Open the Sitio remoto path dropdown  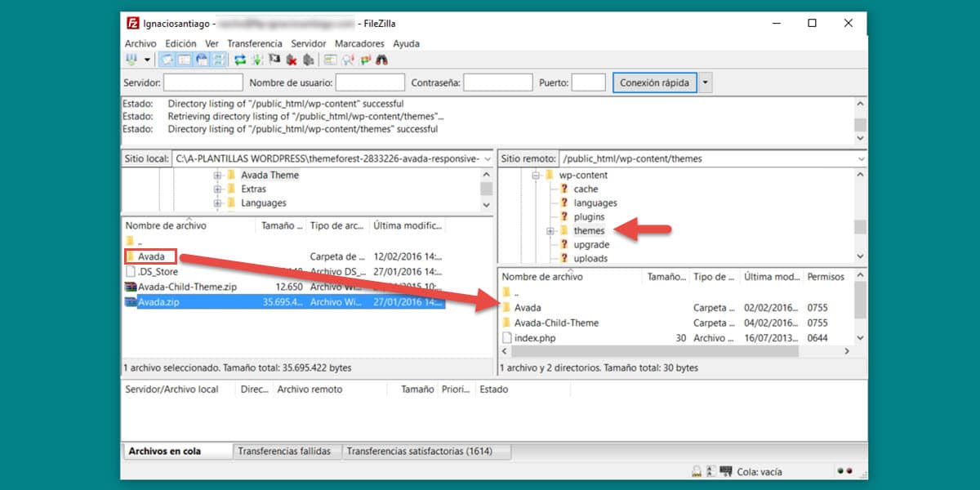[861, 158]
